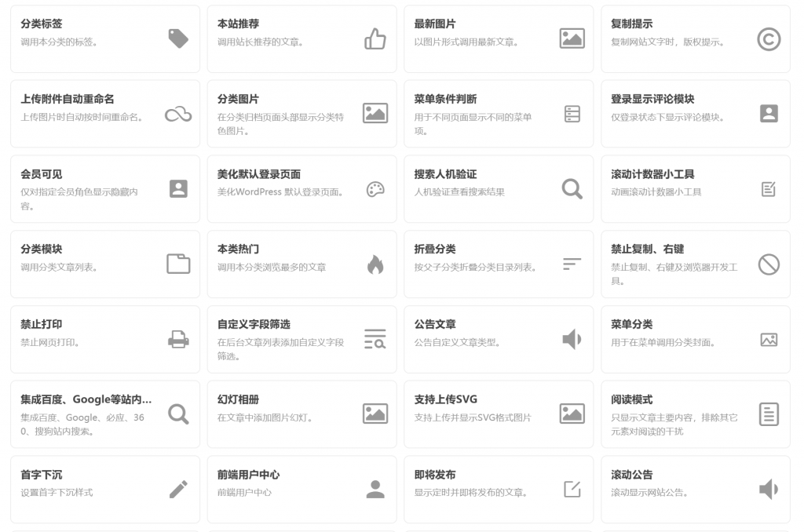This screenshot has width=804, height=532.
Task: Click the copyright icon in 复制提示 card
Action: pos(769,38)
